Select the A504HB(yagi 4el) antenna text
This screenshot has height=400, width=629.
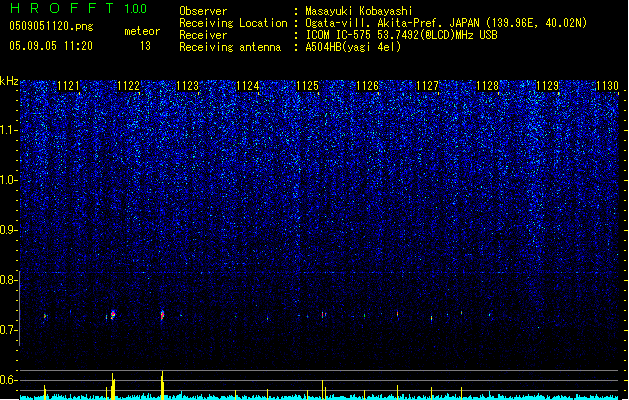coord(353,47)
